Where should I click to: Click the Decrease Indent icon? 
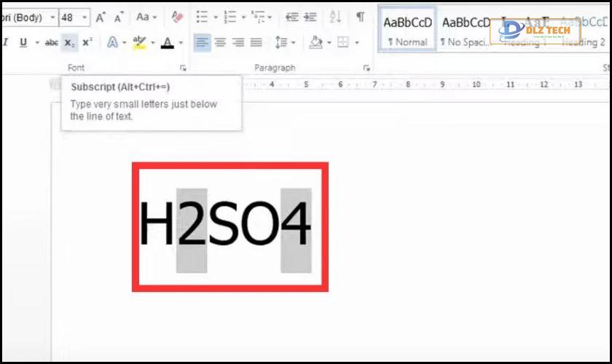292,17
